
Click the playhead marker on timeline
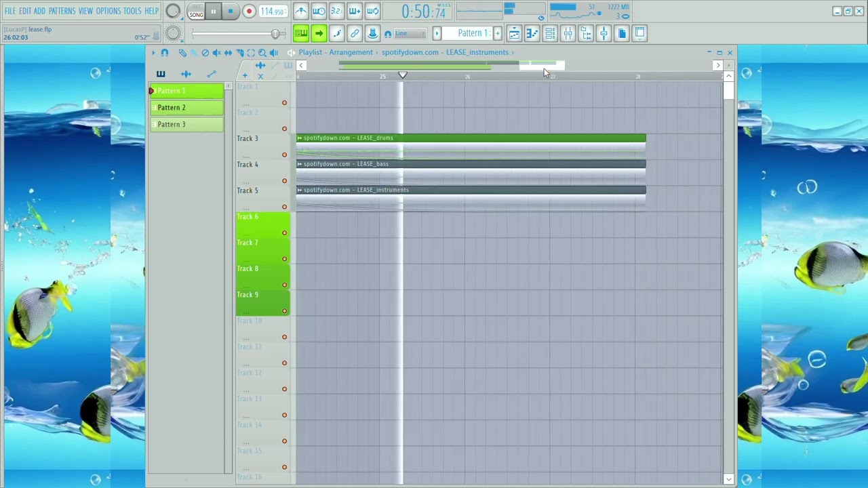pos(402,75)
